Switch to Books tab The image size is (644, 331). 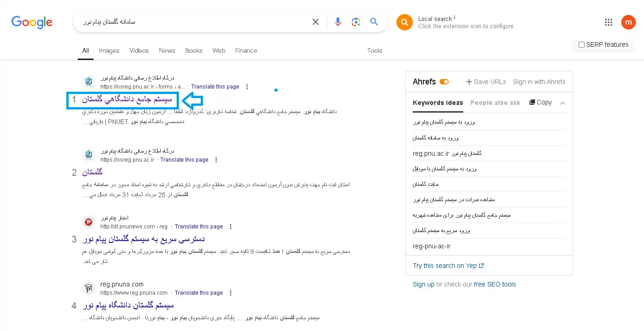(194, 50)
